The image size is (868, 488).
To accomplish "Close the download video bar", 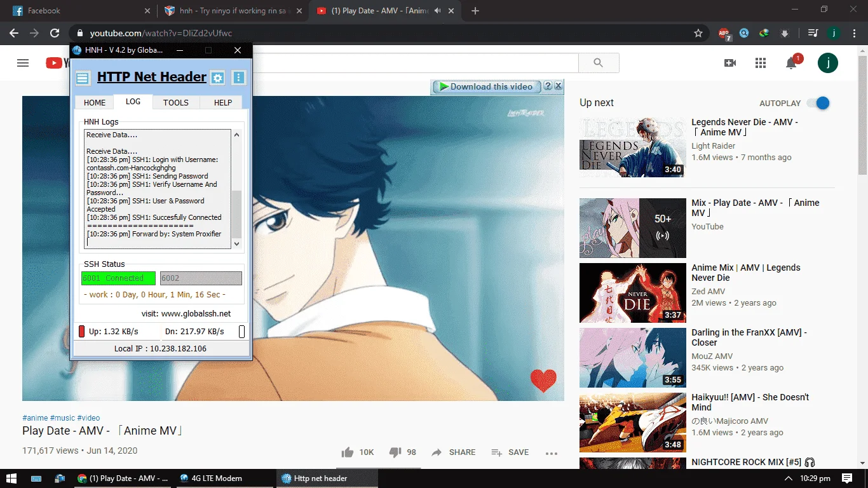I will [x=559, y=86].
